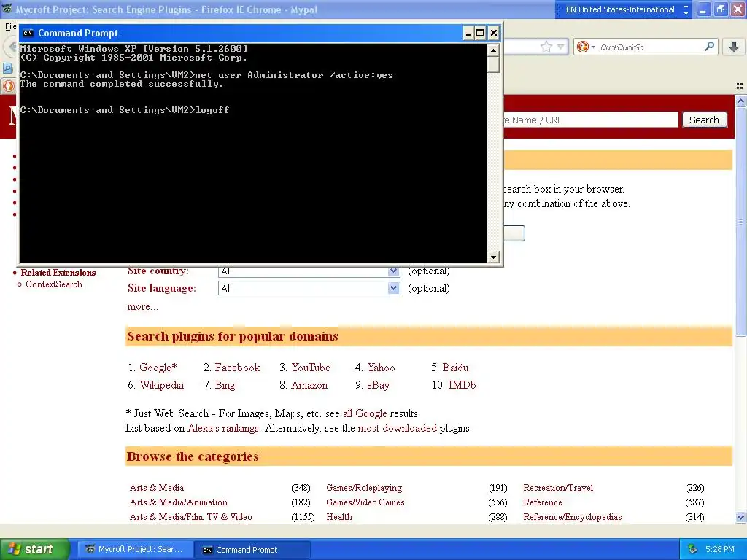Open the Wikipedia plugin link
Image resolution: width=747 pixels, height=560 pixels.
(161, 385)
